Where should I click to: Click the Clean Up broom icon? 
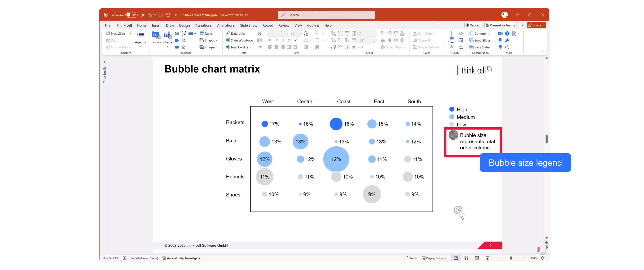(451, 38)
